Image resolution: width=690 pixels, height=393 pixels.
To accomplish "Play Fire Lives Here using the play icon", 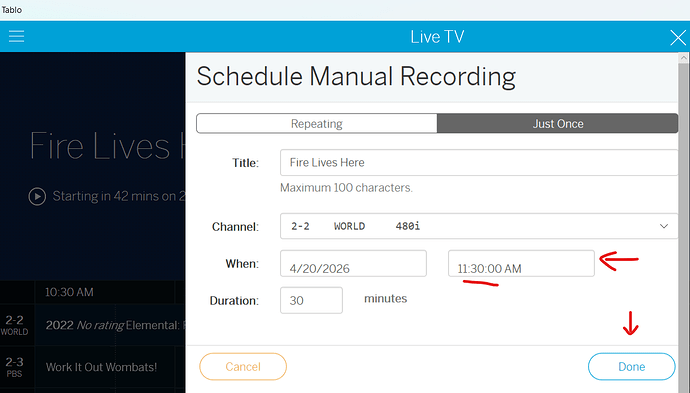I will point(37,196).
